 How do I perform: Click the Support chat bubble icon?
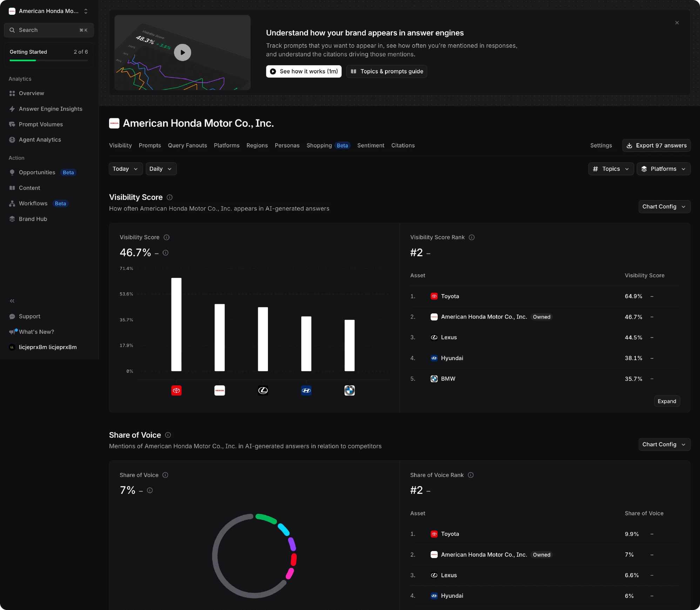point(12,316)
